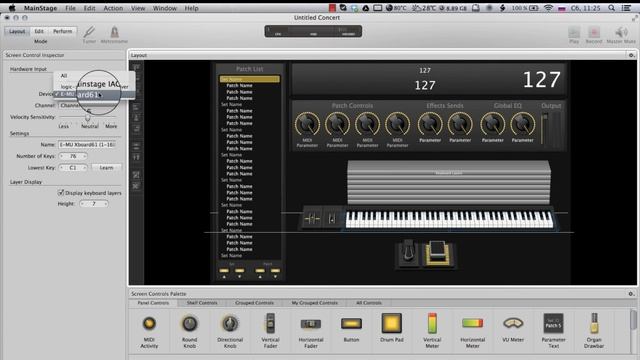Click the Play icon in toolbar
The height and width of the screenshot is (360, 640).
[x=574, y=32]
